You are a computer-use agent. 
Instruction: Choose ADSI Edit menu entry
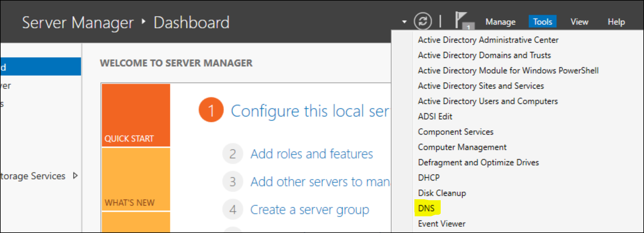click(435, 116)
